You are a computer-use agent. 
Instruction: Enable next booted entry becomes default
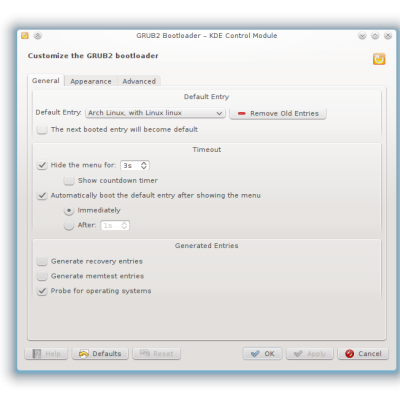[x=42, y=129]
